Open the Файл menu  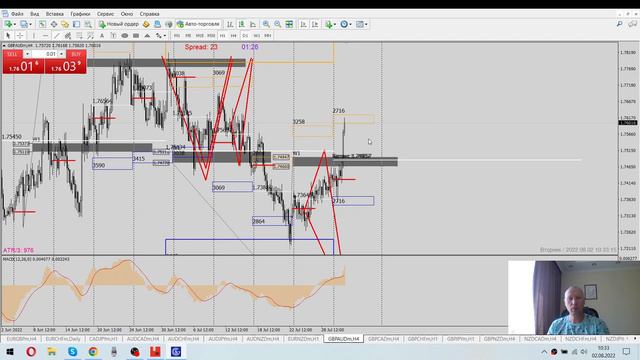point(17,14)
